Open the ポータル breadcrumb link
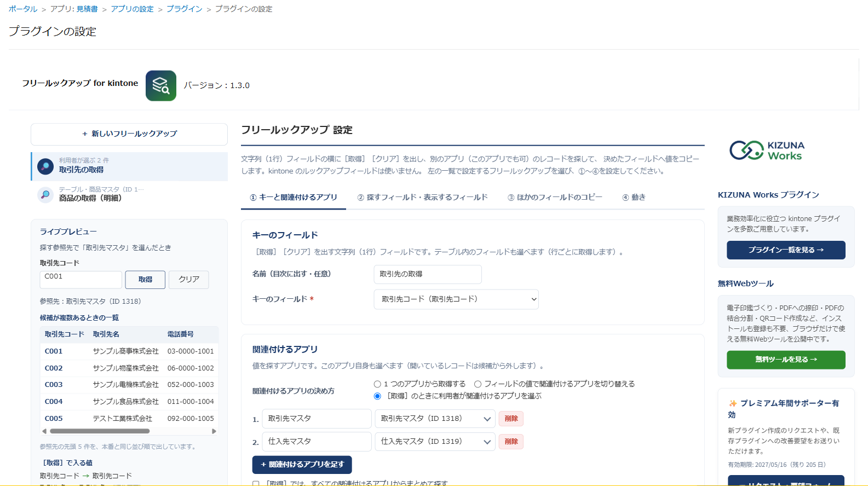The width and height of the screenshot is (868, 486). point(23,9)
